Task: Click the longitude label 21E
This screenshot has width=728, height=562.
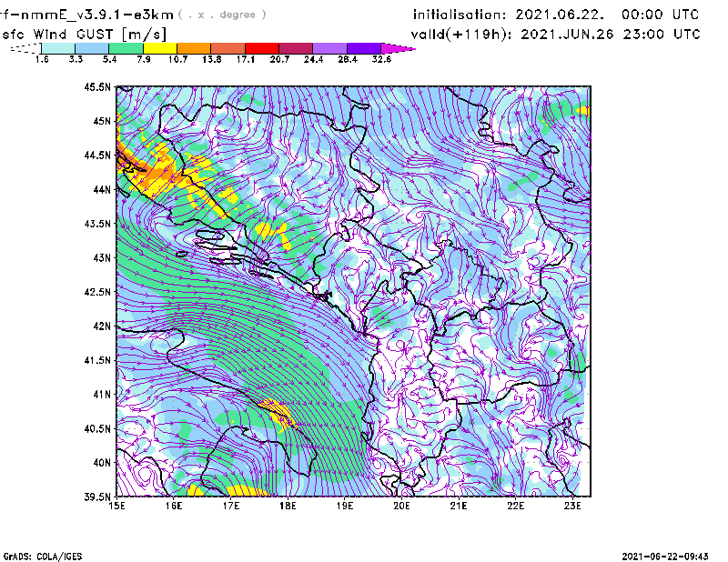Action: click(x=459, y=507)
